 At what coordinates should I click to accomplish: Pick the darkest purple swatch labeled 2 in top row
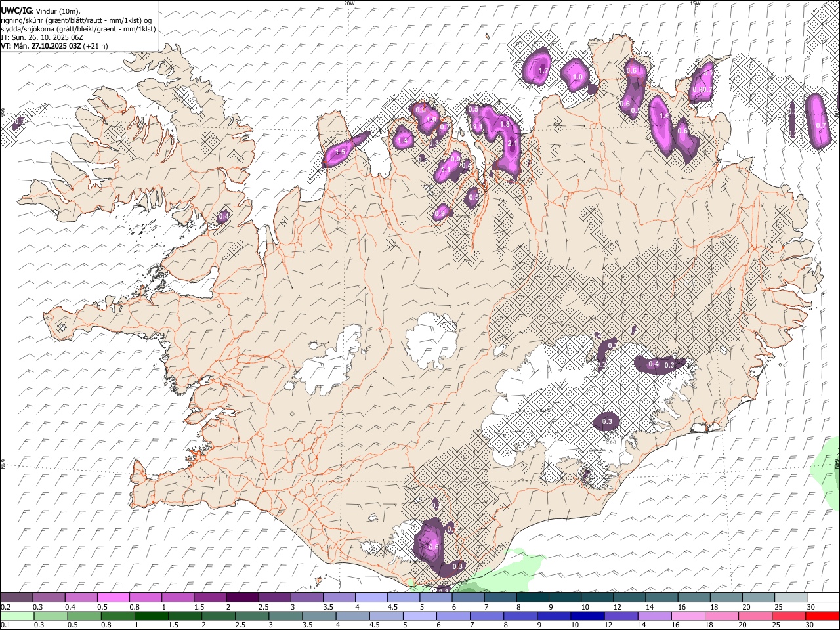(x=241, y=598)
